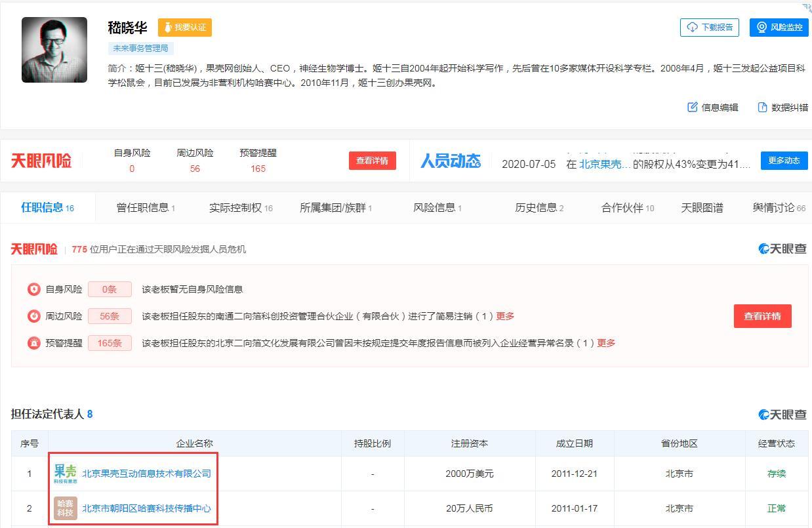812x528 pixels.
Task: Open 北京果壳 link in 人员动态
Action: (x=605, y=164)
